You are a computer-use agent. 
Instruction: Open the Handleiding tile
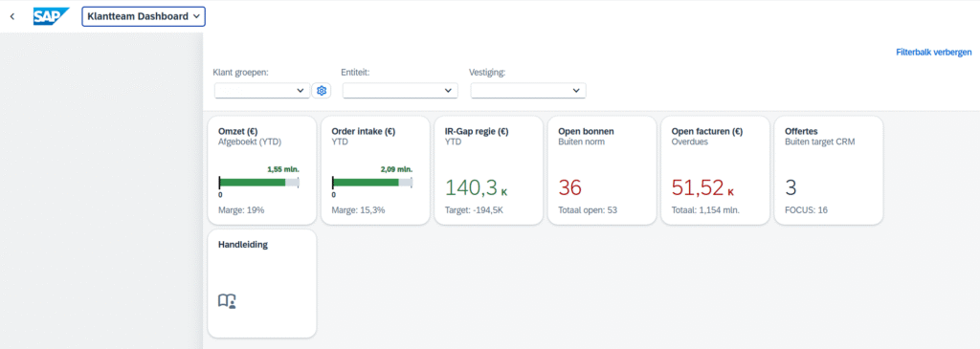tap(262, 283)
